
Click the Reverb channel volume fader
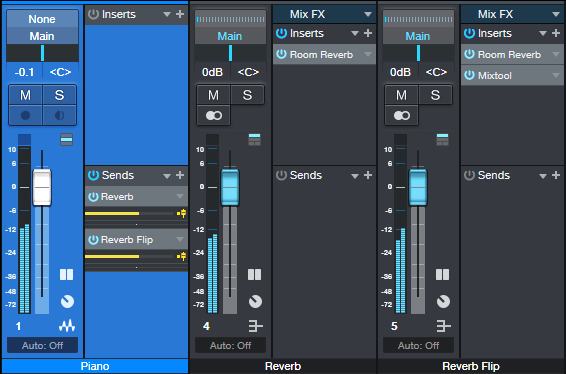[230, 187]
